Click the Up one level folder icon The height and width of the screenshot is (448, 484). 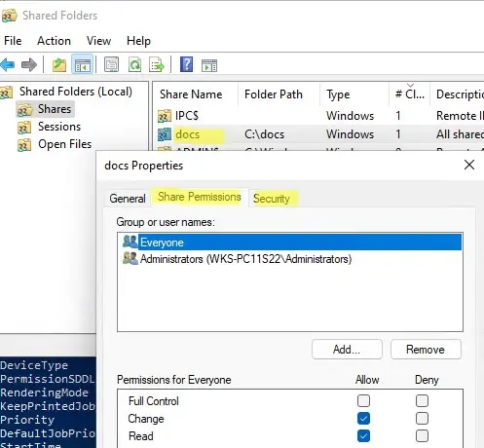(x=59, y=64)
